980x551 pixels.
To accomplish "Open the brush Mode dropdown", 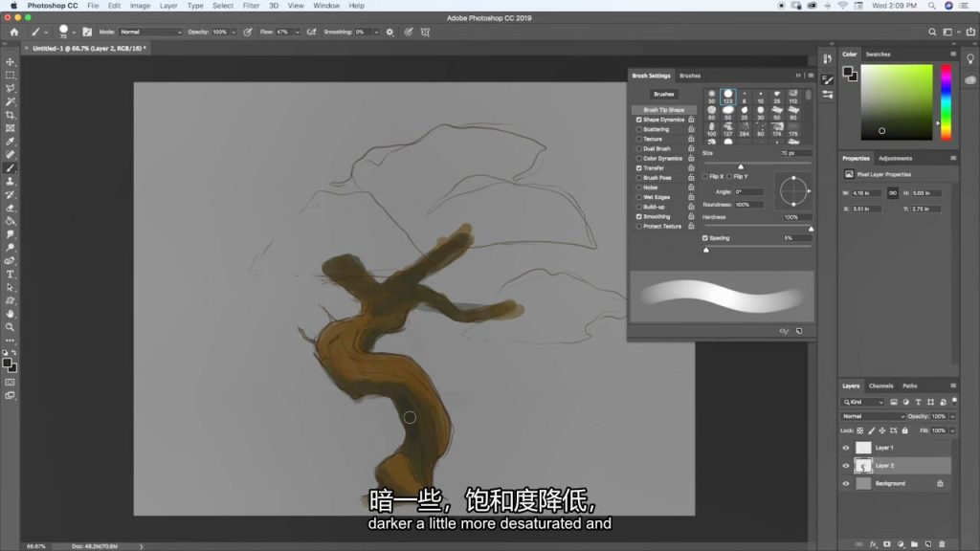I will pyautogui.click(x=150, y=32).
